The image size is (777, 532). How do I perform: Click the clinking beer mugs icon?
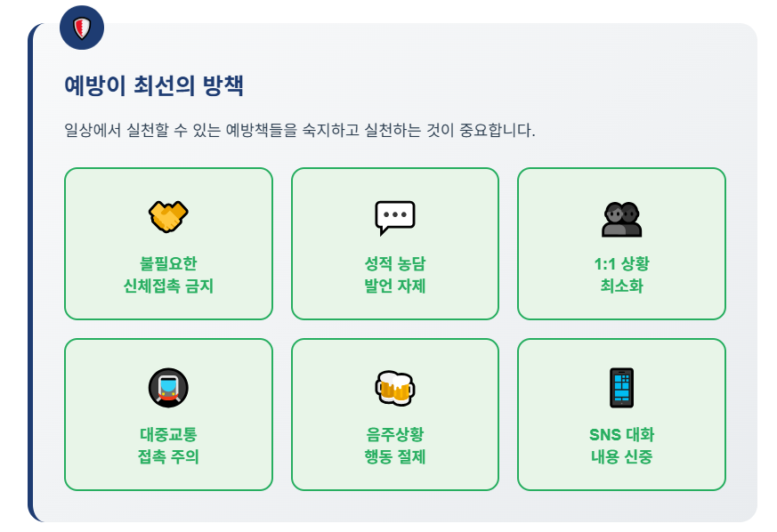click(x=394, y=388)
